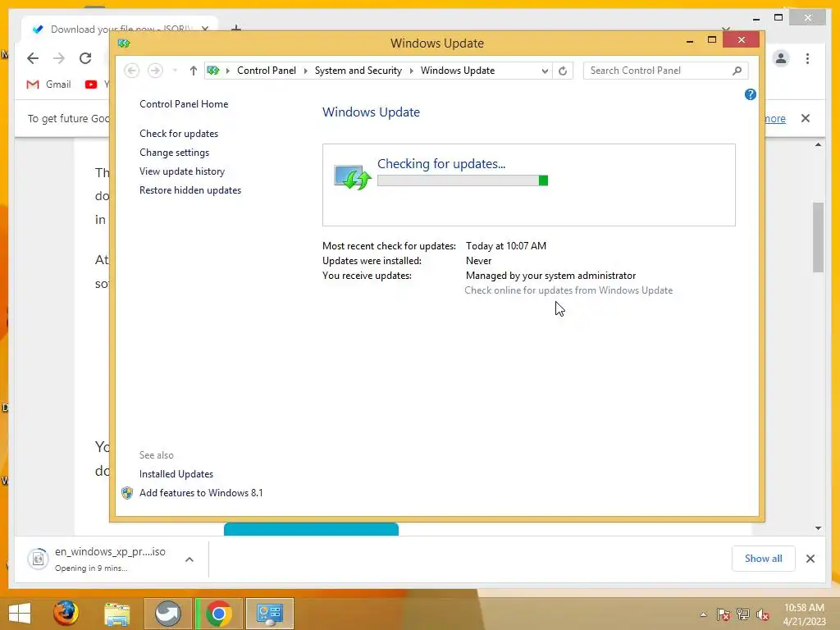This screenshot has height=630, width=840.
Task: Click the Chrome page scroll down arrow
Action: 818,528
